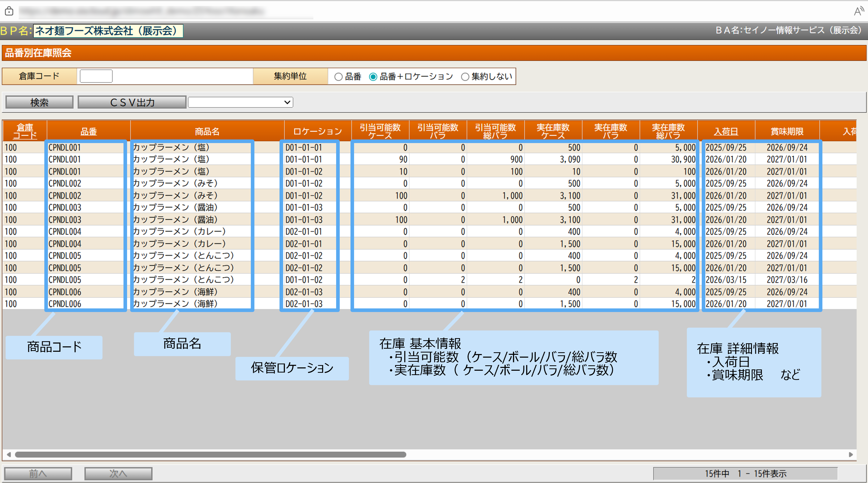The height and width of the screenshot is (483, 868).
Task: Click the cell showing location D01-01-01
Action: (x=304, y=147)
